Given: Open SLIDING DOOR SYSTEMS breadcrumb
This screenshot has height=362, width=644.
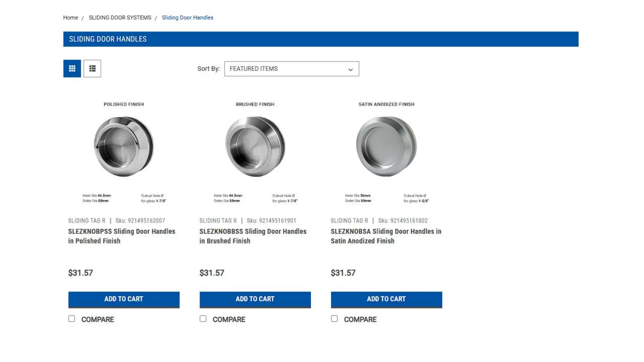Looking at the screenshot, I should pyautogui.click(x=120, y=18).
